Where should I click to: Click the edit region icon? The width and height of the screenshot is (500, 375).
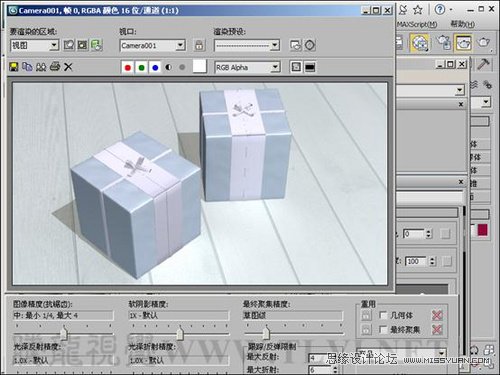pyautogui.click(x=69, y=45)
